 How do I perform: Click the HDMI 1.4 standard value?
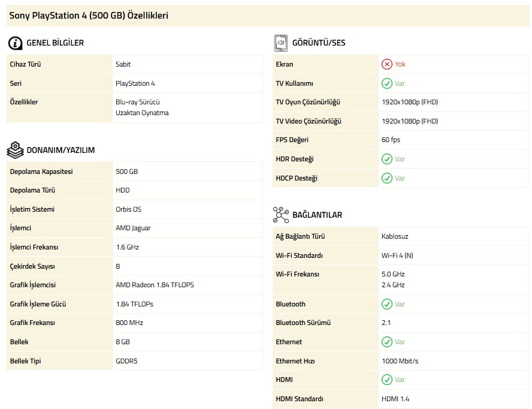pyautogui.click(x=395, y=399)
